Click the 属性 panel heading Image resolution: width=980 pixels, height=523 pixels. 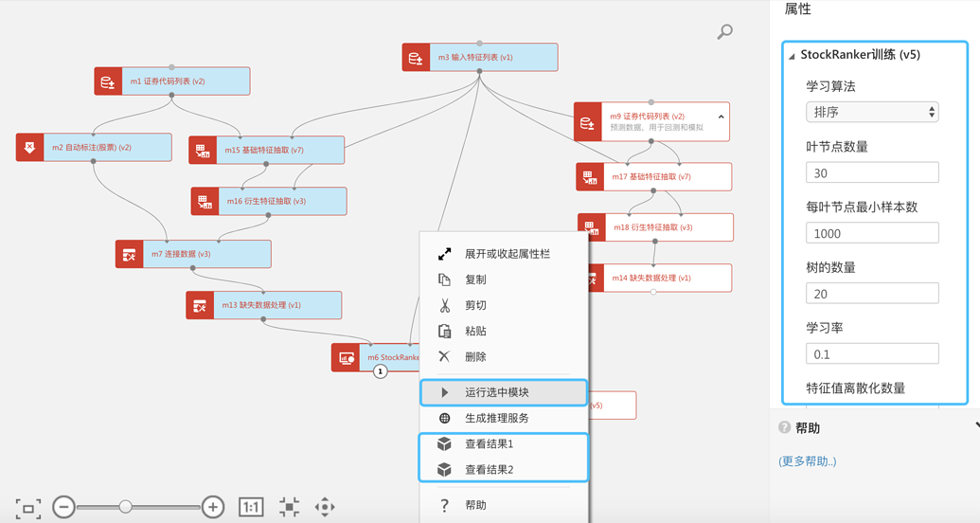point(797,9)
